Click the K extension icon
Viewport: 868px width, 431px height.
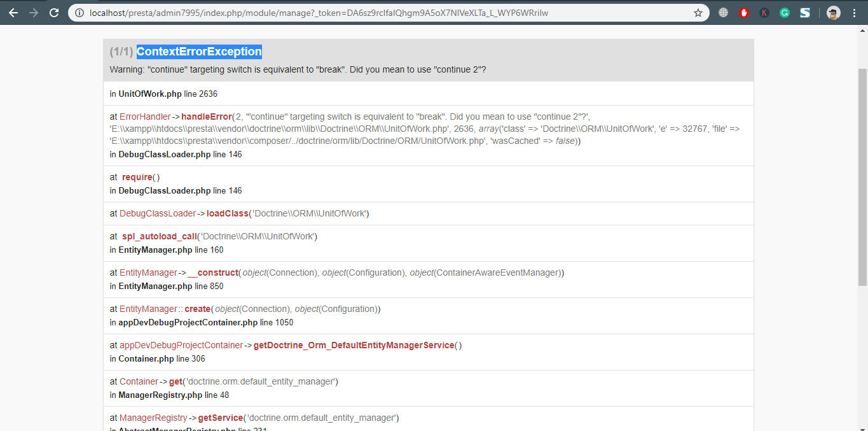764,12
